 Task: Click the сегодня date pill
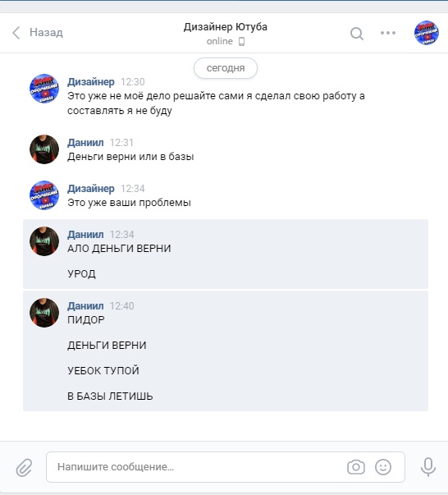tap(226, 68)
